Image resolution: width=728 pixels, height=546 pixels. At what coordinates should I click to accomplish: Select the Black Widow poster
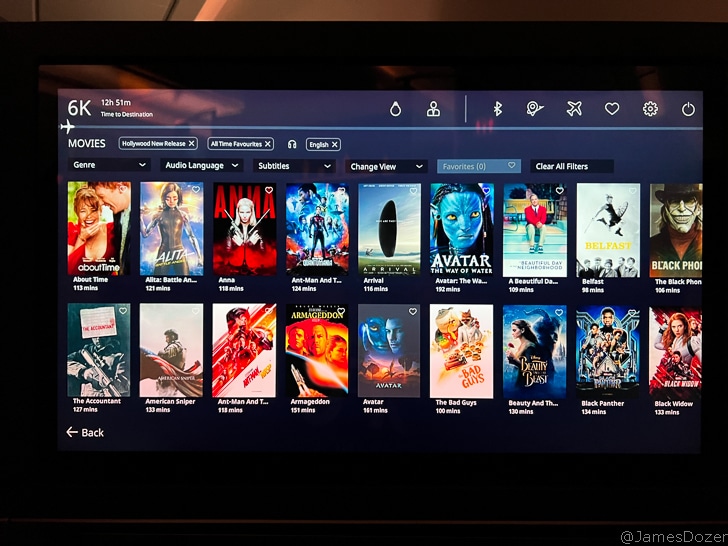click(675, 352)
